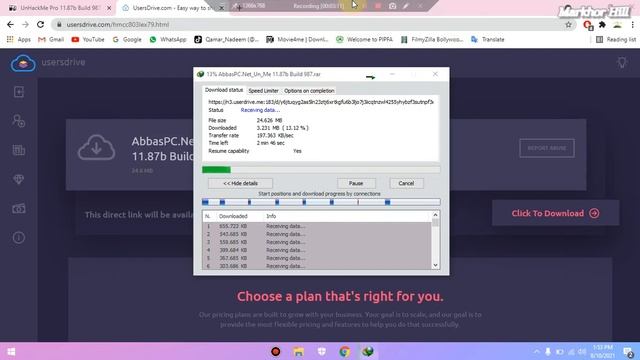Viewport: 640px width, 360px height.
Task: Open Internet Download Manager taskbar icon
Action: pos(368,351)
